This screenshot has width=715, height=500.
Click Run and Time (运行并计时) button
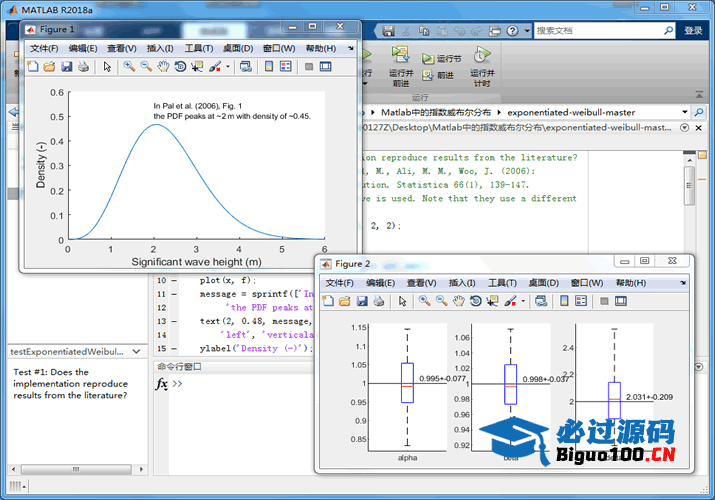[482, 66]
